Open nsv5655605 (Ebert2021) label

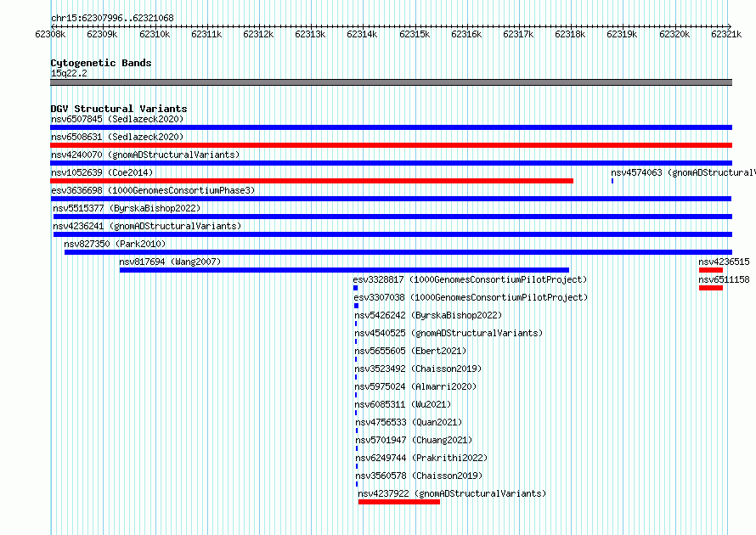click(x=410, y=351)
